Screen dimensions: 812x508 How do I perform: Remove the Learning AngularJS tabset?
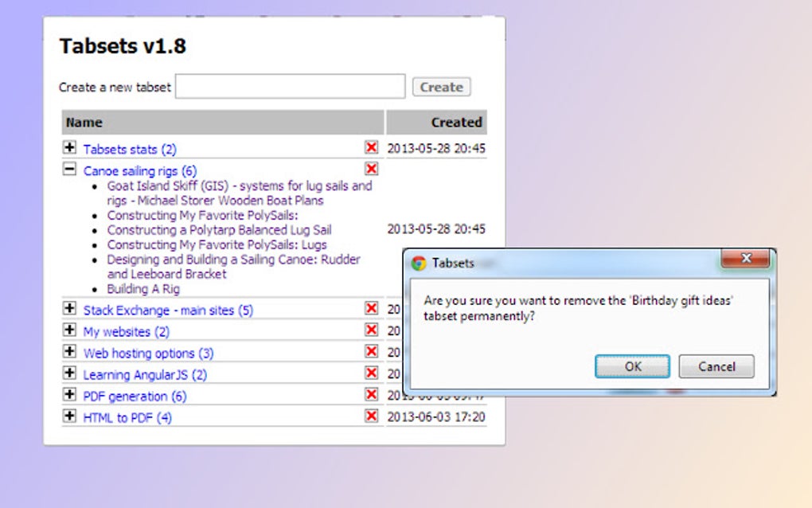tap(371, 373)
